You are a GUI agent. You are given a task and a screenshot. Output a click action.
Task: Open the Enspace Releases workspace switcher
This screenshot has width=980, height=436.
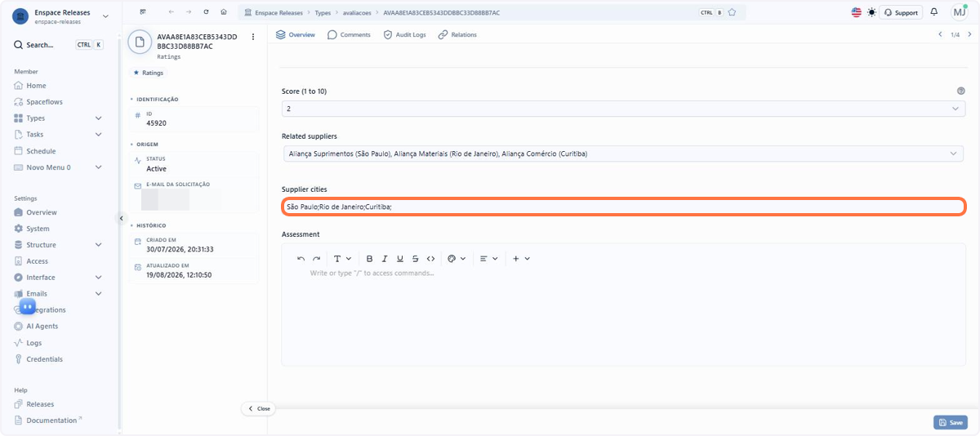[x=61, y=16]
